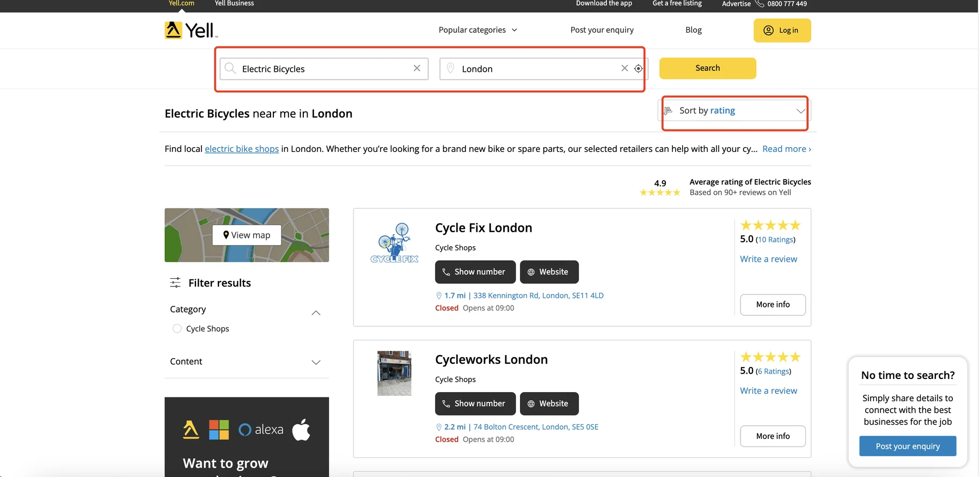Click the Cycleworks London star rating
Image resolution: width=980 pixels, height=477 pixels.
point(770,357)
